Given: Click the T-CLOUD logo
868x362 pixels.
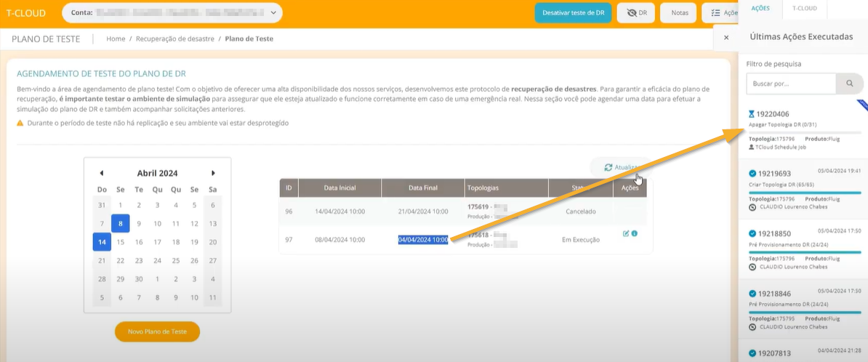Looking at the screenshot, I should pos(26,13).
